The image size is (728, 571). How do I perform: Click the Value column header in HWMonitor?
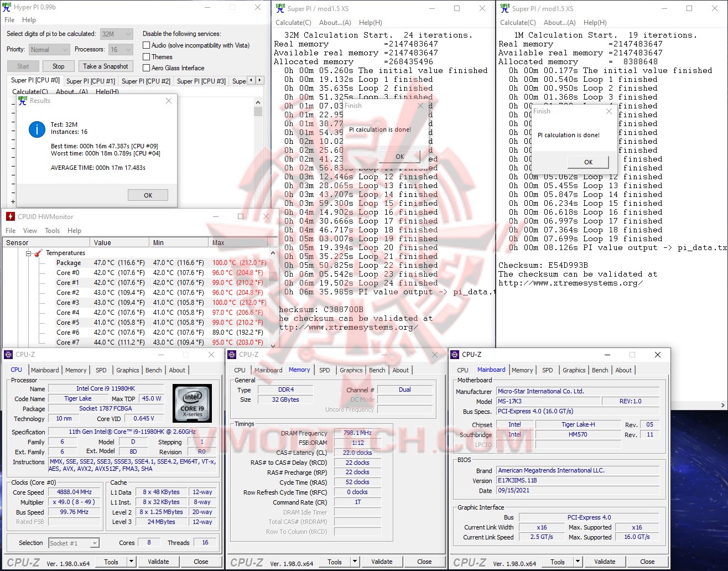click(119, 242)
